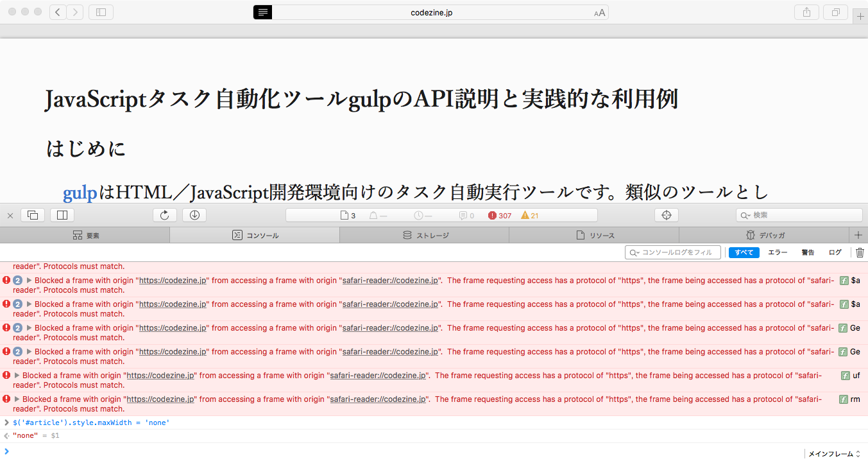Click the resource count 3 in dashboard
Viewport: 868px width, 461px height.
click(x=348, y=216)
